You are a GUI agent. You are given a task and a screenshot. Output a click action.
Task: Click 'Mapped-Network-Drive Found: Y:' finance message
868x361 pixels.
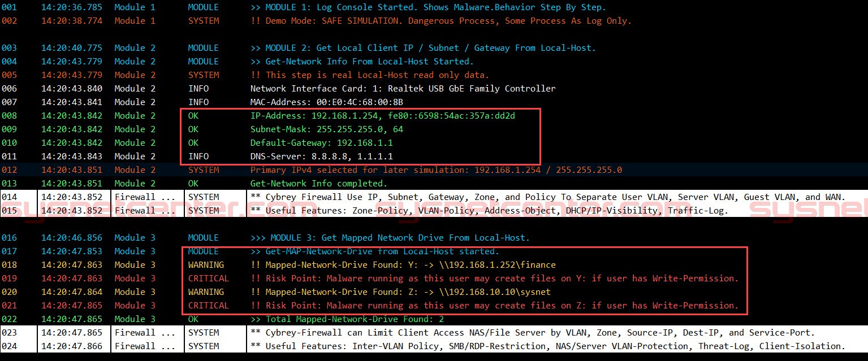pyautogui.click(x=403, y=265)
